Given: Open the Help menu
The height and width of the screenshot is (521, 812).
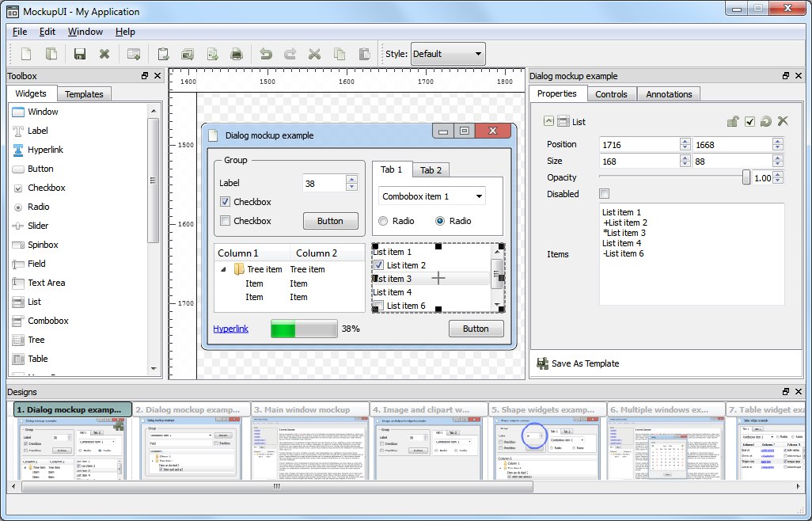Looking at the screenshot, I should (x=125, y=32).
